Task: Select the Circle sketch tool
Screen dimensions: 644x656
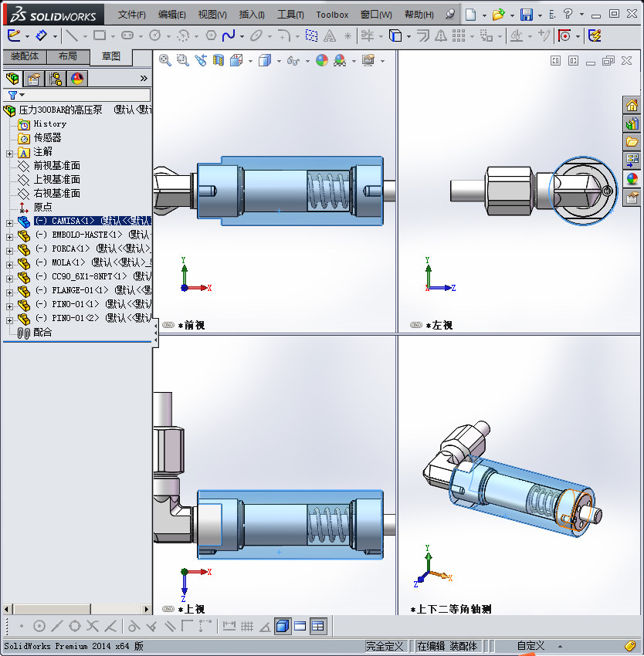Action: 155,36
